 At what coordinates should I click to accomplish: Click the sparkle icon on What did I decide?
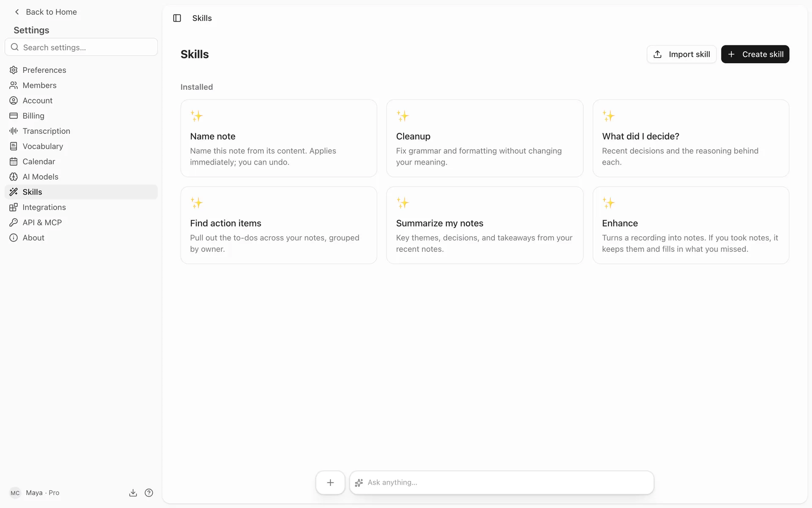coord(609,116)
